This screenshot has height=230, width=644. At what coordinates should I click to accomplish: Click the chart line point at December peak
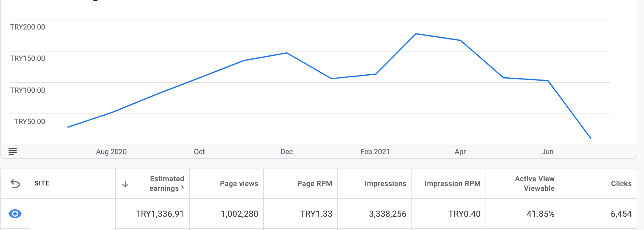point(287,53)
